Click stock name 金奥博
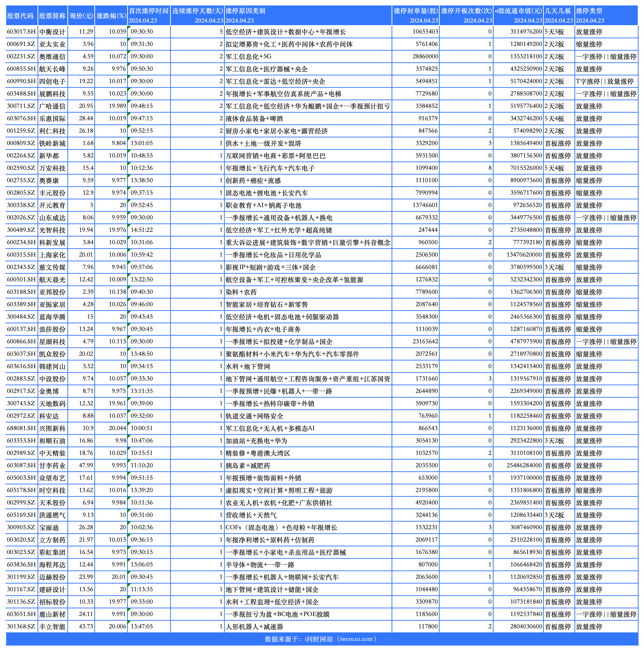 coord(49,391)
